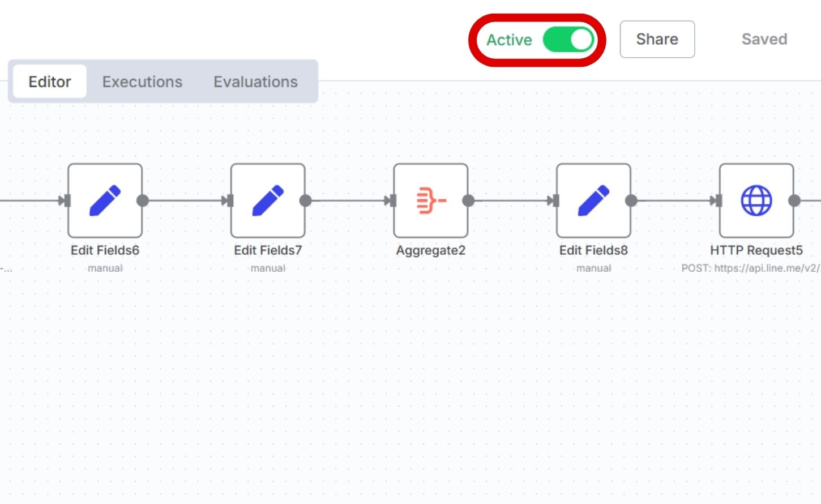Click the output connector dot of Edit Fields8
Image resolution: width=821 pixels, height=504 pixels.
(x=631, y=200)
